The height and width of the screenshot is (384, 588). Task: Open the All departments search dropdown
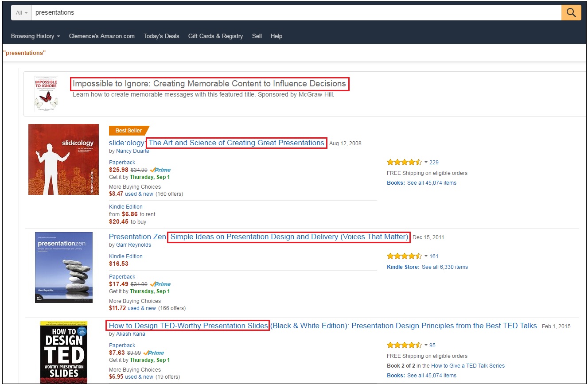coord(21,12)
